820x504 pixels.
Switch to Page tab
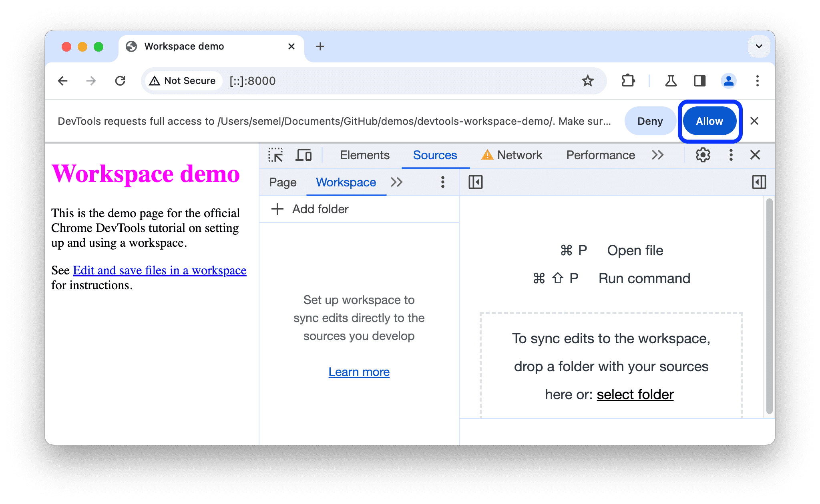coord(283,182)
